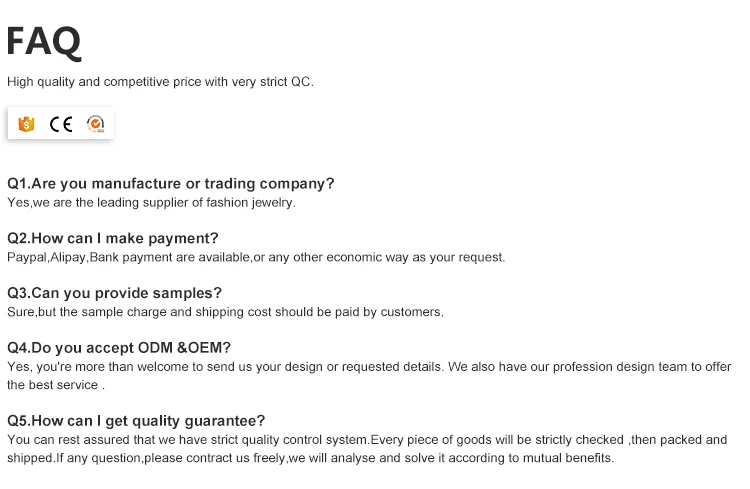Click question Q3 about providing samples

(x=115, y=293)
